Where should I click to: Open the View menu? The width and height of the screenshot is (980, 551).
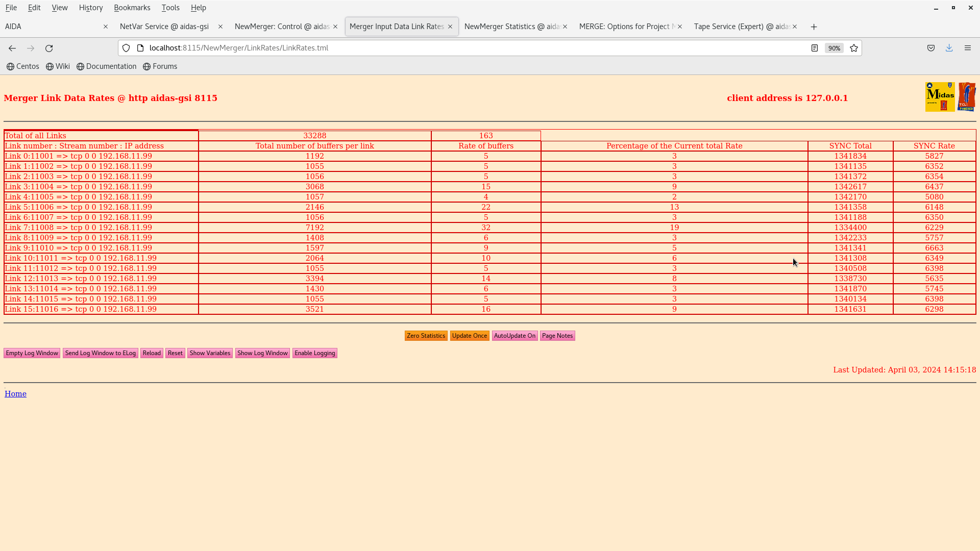60,8
